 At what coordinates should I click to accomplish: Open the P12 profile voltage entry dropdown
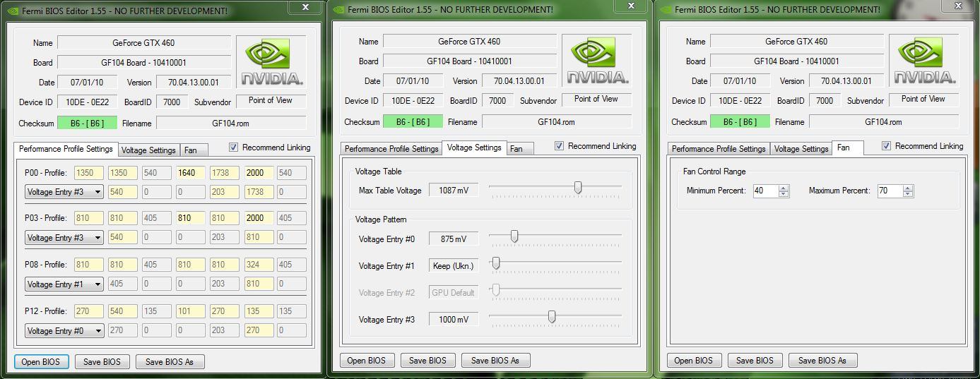pos(64,331)
